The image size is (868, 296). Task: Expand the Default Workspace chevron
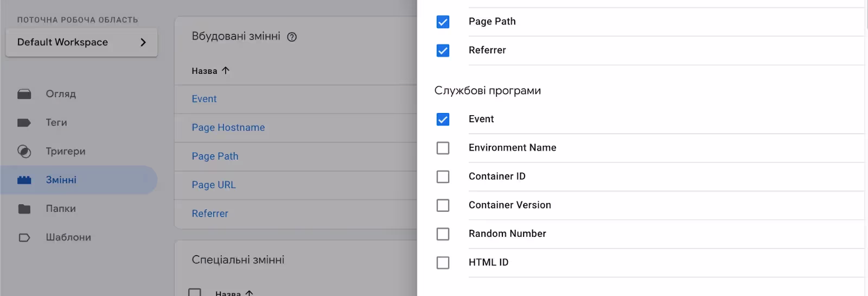(x=143, y=42)
